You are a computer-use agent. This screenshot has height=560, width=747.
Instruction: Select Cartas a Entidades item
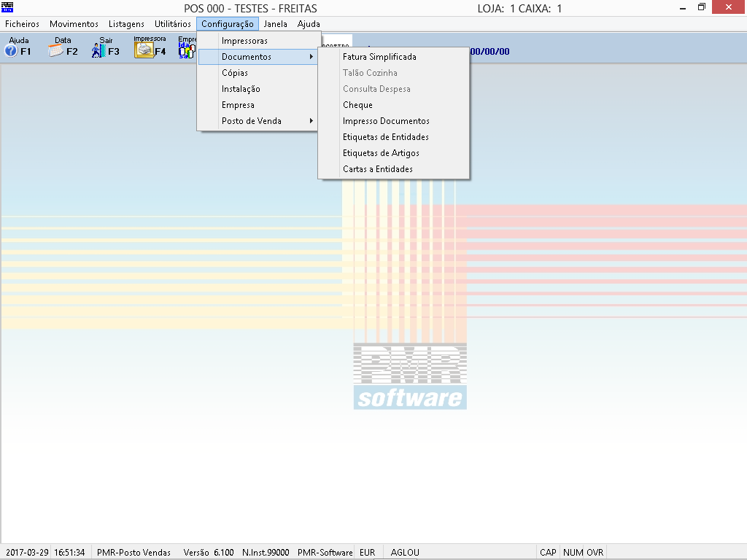[377, 169]
